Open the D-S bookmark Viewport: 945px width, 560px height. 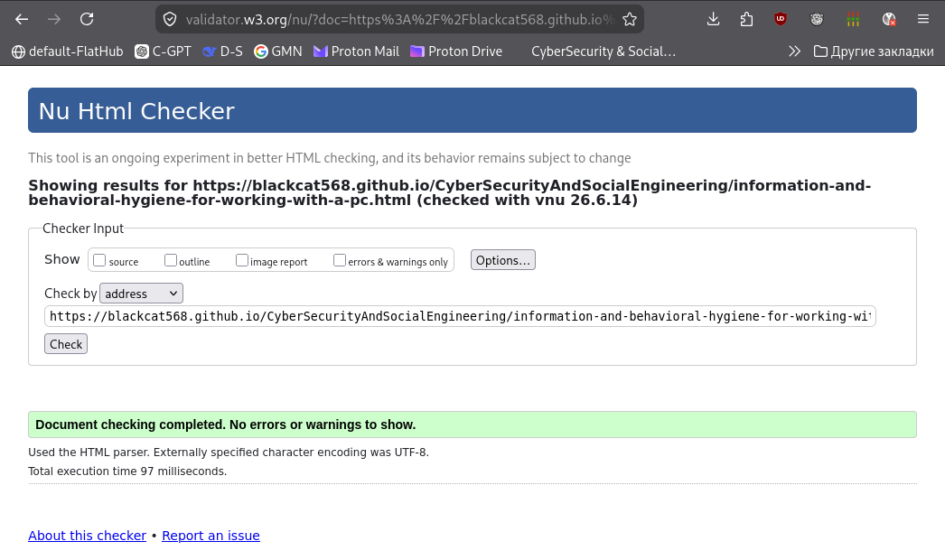(x=222, y=51)
